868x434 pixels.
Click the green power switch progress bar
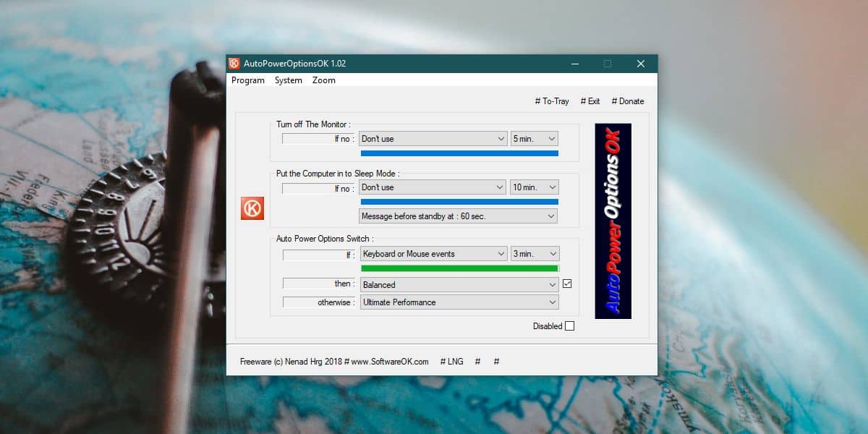click(460, 268)
